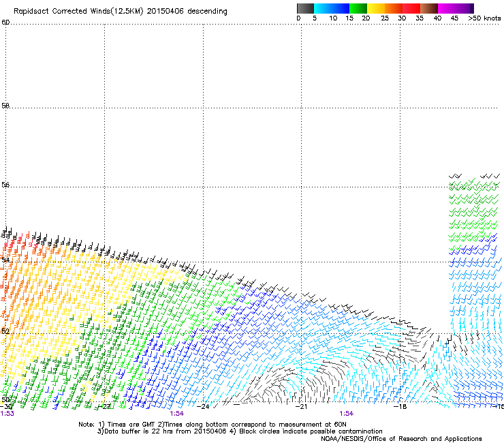The width and height of the screenshot is (504, 443).
Task: Click the orange 25-30 knots legend color
Action: (x=394, y=8)
